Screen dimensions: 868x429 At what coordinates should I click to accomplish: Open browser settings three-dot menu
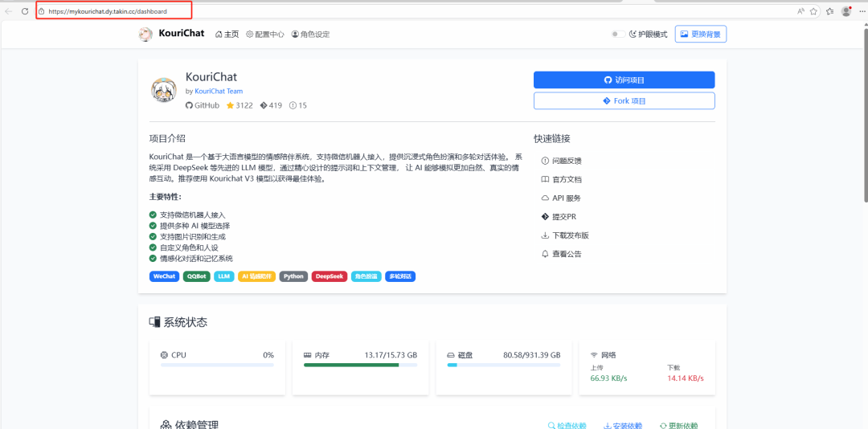(862, 11)
